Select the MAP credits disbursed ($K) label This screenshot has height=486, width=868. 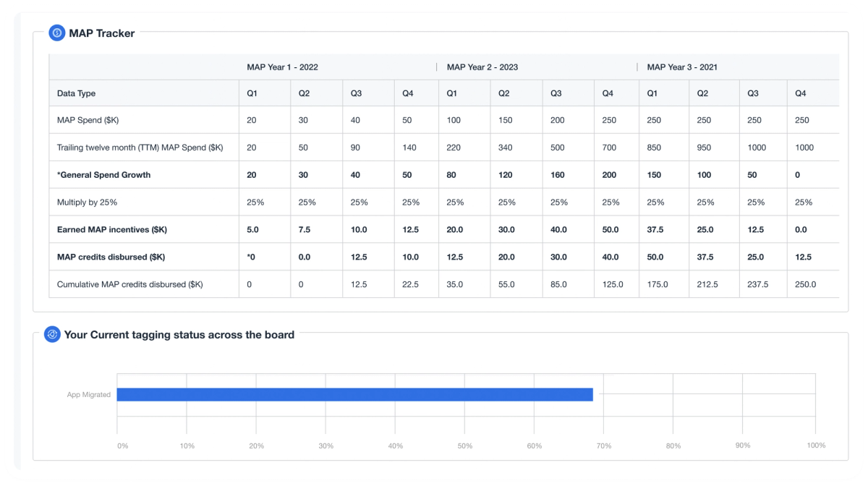pos(111,257)
